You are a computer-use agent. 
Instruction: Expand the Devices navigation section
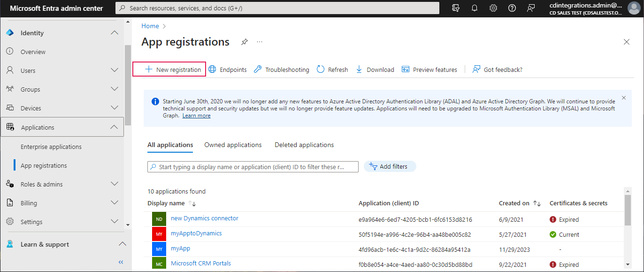(115, 108)
